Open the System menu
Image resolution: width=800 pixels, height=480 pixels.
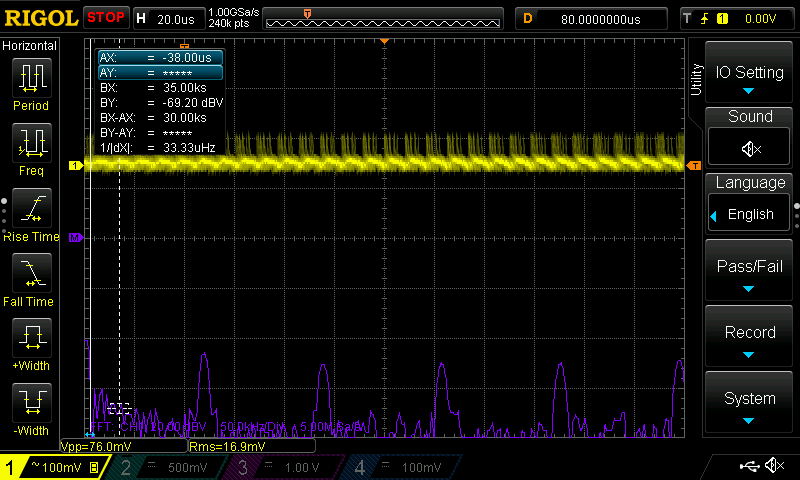pos(750,403)
